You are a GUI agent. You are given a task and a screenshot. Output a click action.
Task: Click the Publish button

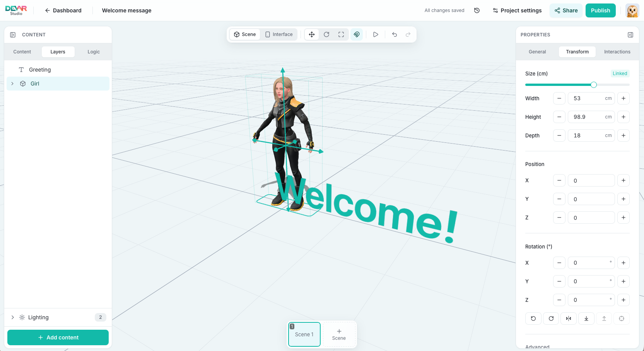coord(601,10)
